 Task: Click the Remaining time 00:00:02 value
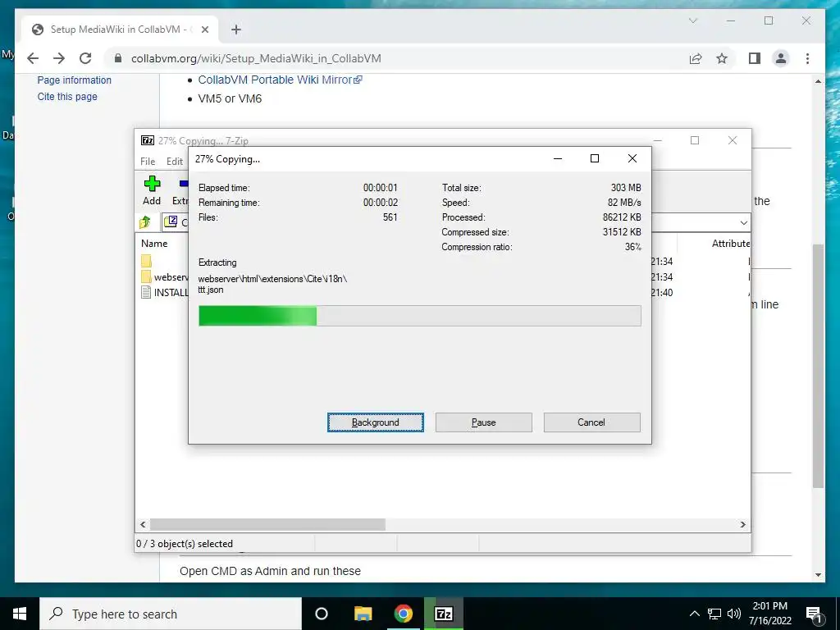click(x=381, y=203)
